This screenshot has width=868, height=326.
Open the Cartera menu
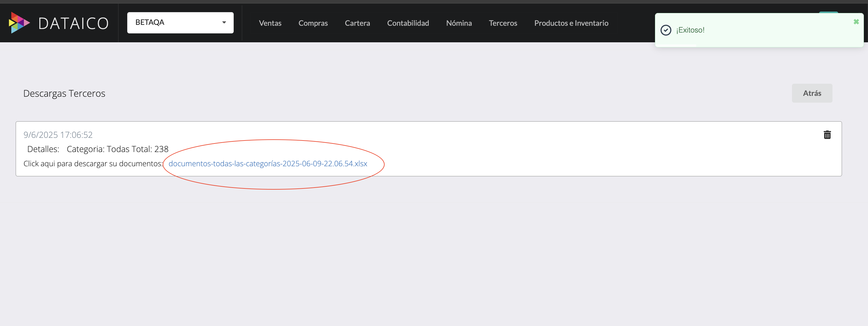357,23
